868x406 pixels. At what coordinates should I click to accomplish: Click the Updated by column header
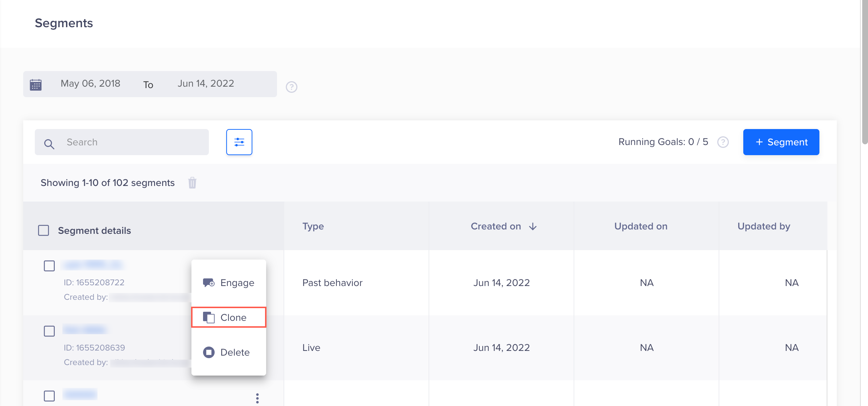coord(764,226)
